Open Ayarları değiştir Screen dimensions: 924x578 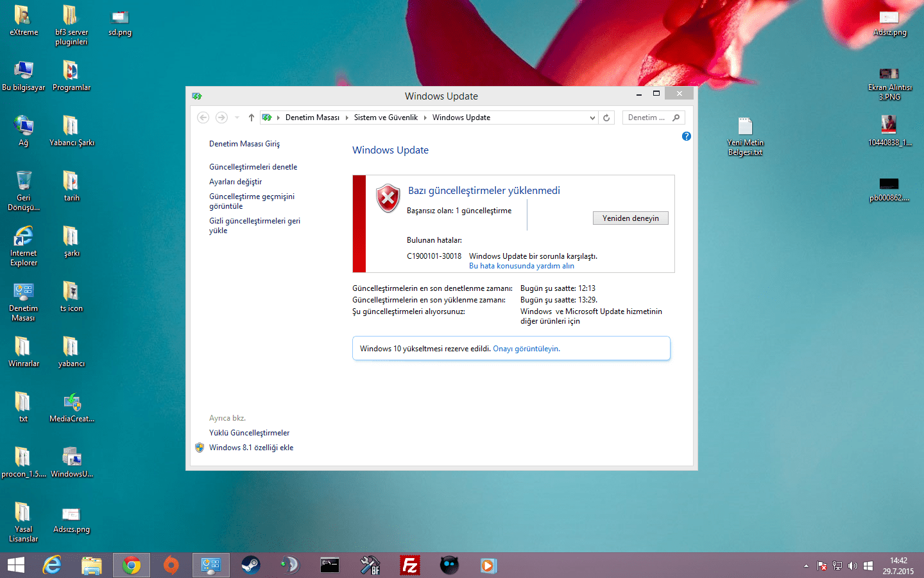click(x=235, y=182)
